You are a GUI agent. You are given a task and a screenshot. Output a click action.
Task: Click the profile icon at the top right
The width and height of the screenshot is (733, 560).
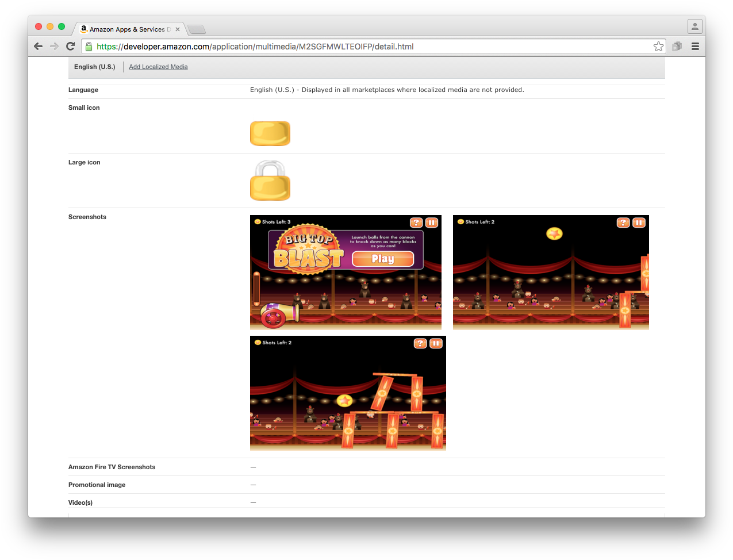pyautogui.click(x=694, y=26)
